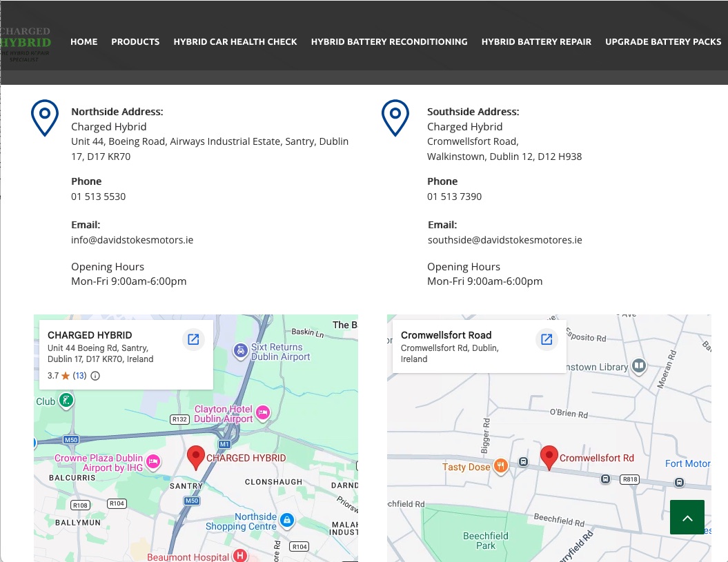Click the SANTRY map label
Screen dimensions: 728x562
click(186, 486)
